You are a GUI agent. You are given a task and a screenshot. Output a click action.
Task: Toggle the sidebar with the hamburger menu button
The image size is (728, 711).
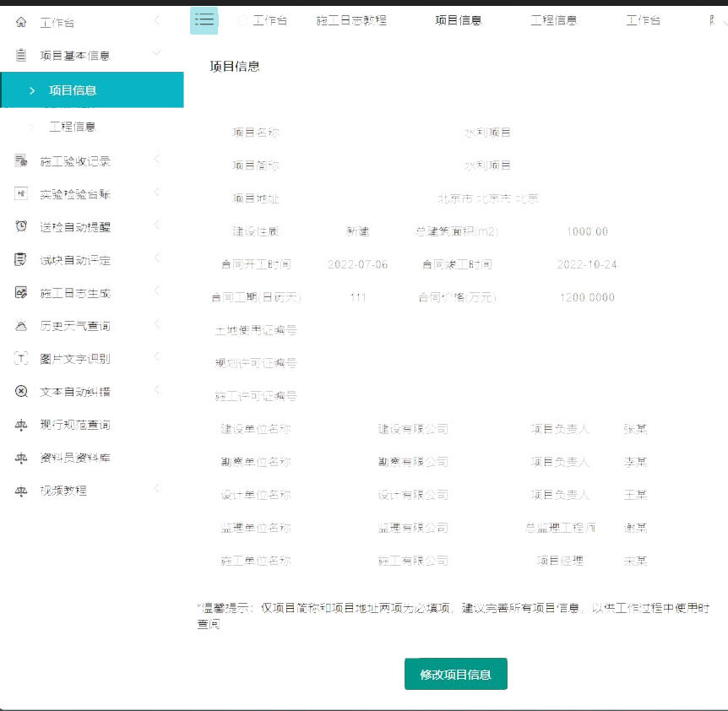point(204,20)
